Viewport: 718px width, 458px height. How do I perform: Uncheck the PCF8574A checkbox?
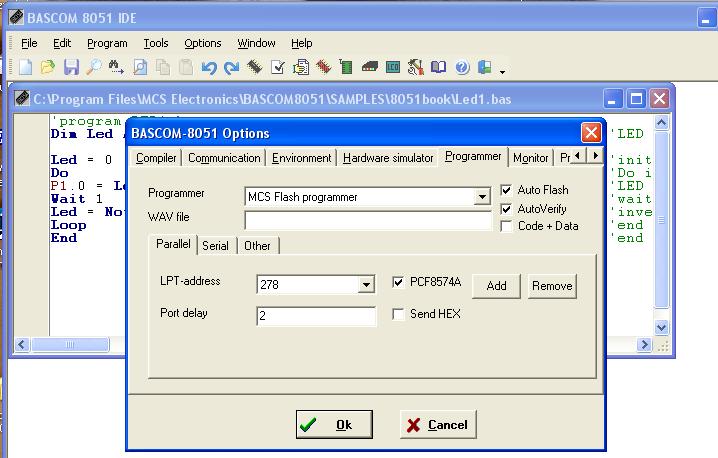click(x=398, y=282)
